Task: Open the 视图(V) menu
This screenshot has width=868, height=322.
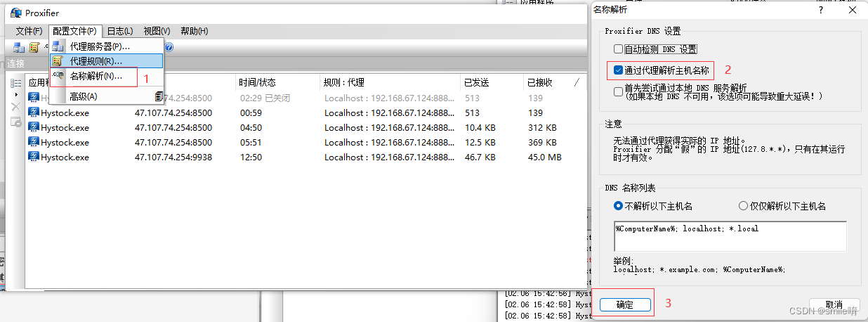Action: point(157,31)
